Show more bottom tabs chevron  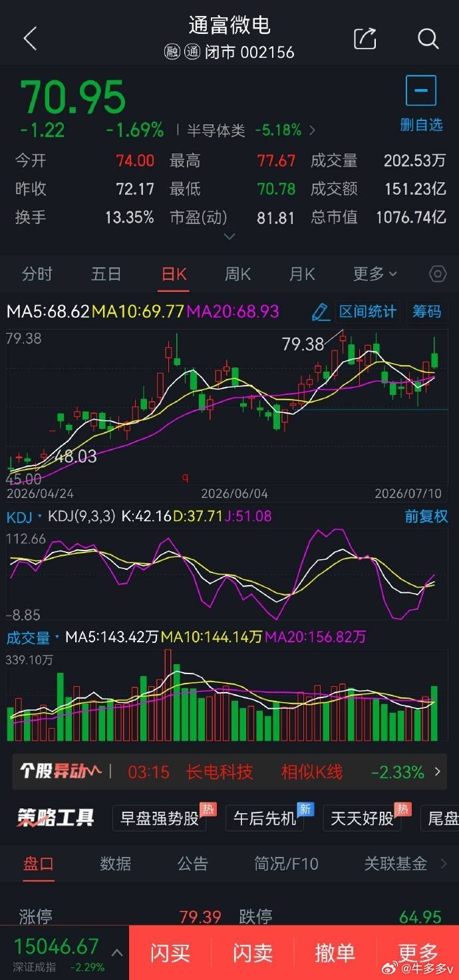[x=444, y=864]
